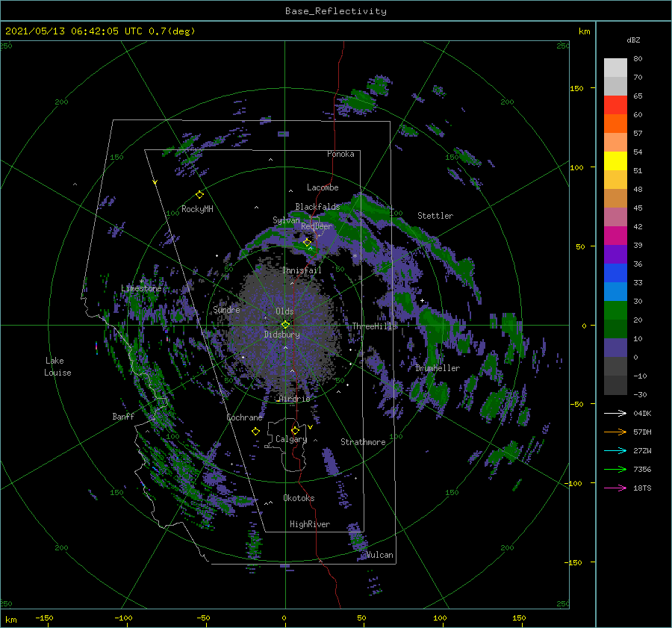672x628 pixels.
Task: Click the magenta 18TS arrow in legend
Action: tap(615, 488)
